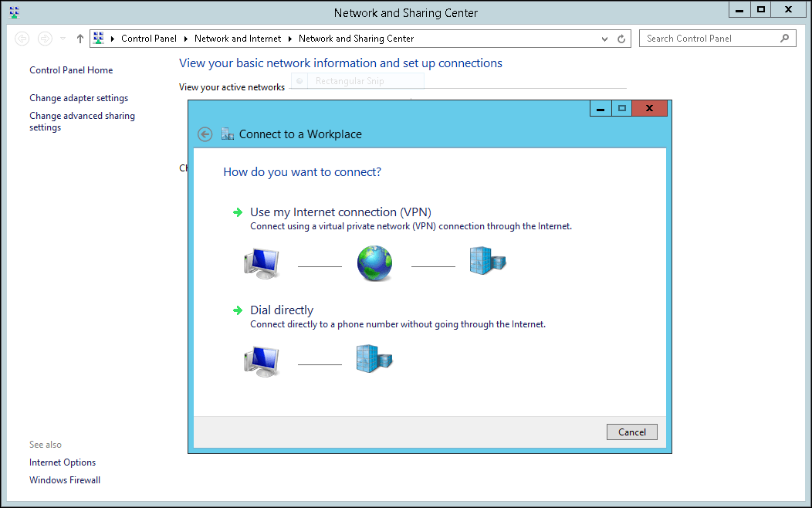This screenshot has width=812, height=508.
Task: Click the green arrow beside Dial directly
Action: pos(238,310)
